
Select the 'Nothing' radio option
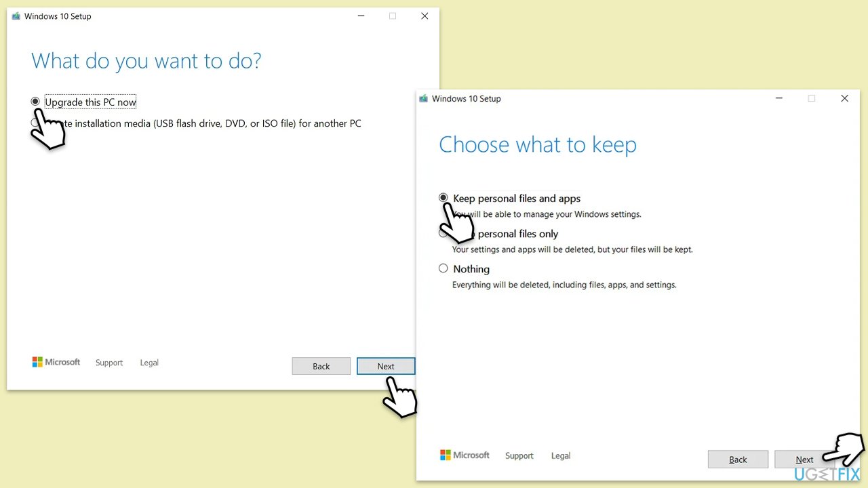(443, 268)
